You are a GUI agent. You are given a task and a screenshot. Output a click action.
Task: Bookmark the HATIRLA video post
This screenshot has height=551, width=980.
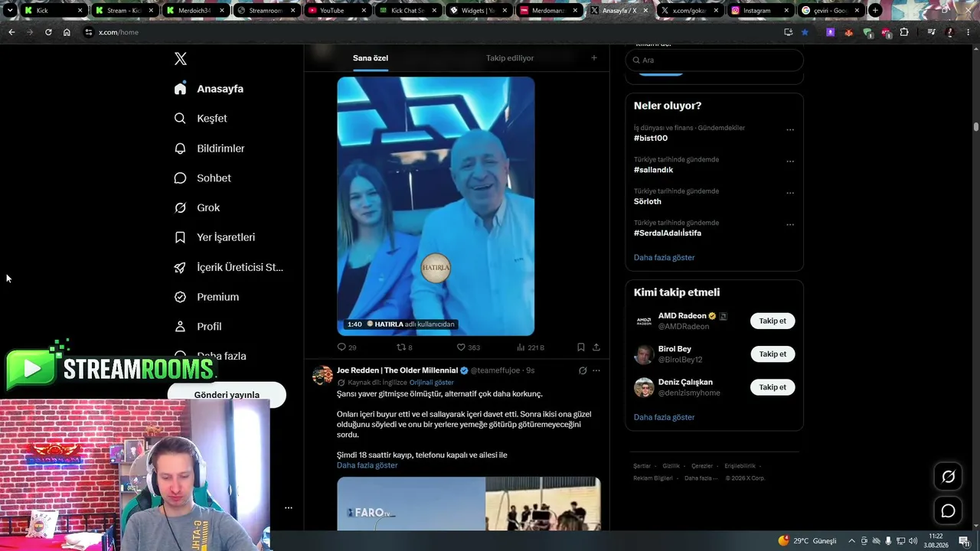point(581,347)
